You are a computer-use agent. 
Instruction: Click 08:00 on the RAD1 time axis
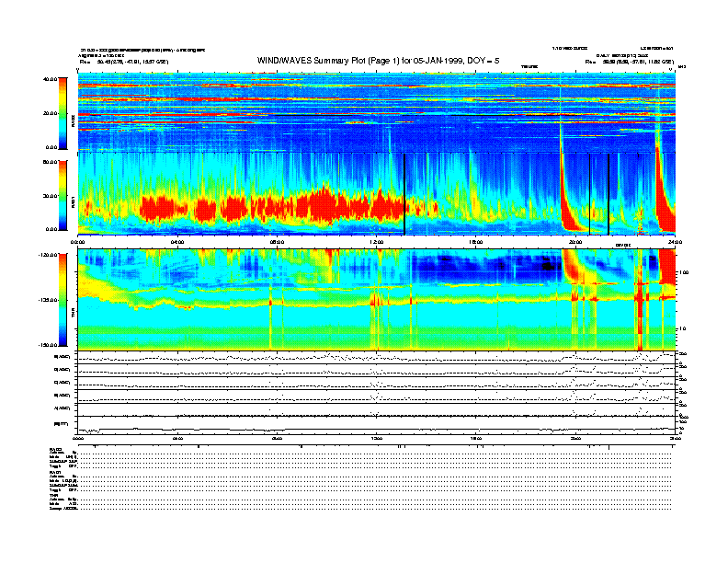(277, 242)
